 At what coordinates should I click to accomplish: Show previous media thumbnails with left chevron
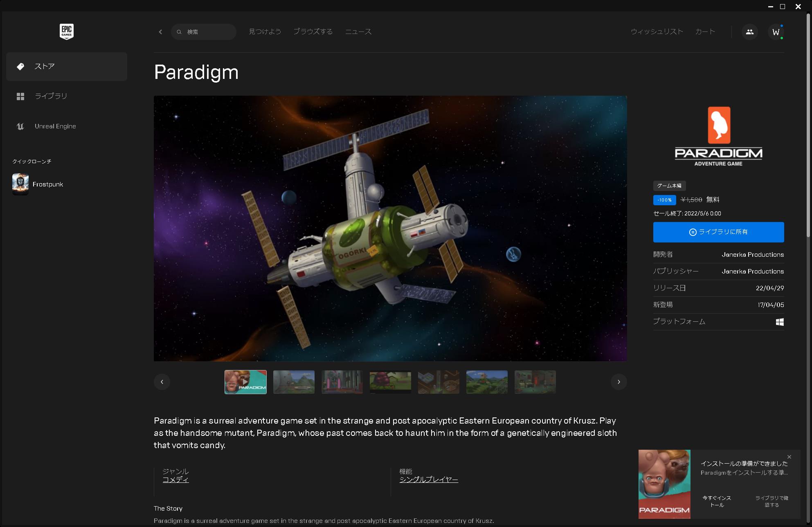click(162, 382)
